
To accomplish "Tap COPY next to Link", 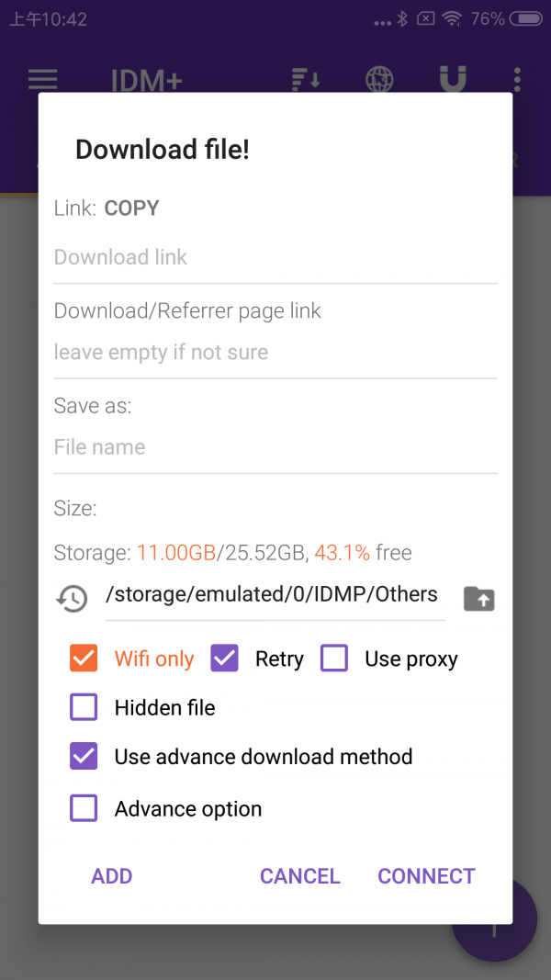I will [x=131, y=208].
